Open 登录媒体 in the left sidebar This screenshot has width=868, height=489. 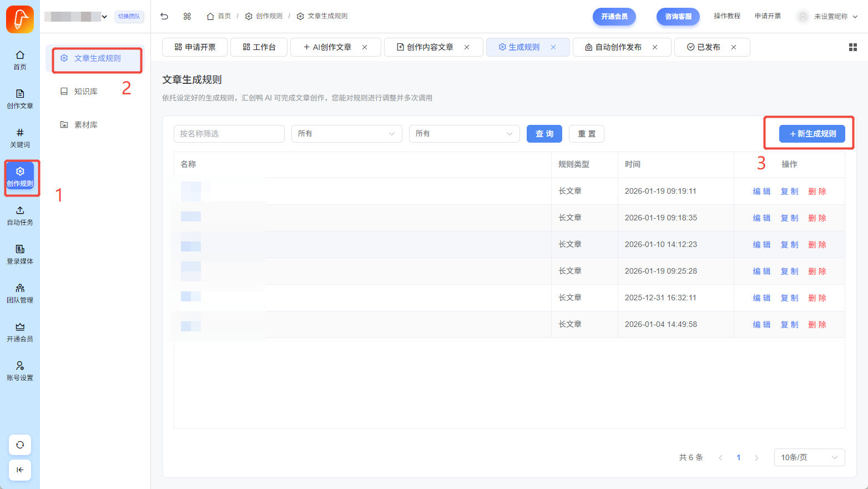[20, 254]
